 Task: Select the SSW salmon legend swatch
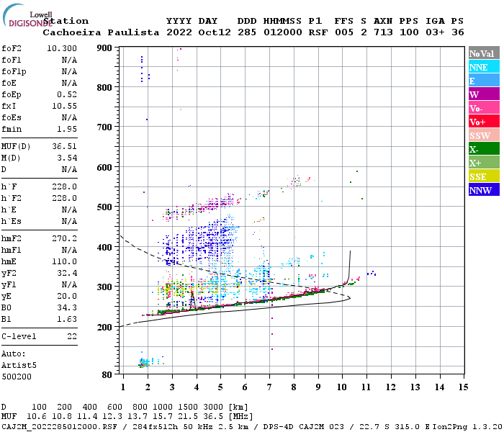click(484, 135)
